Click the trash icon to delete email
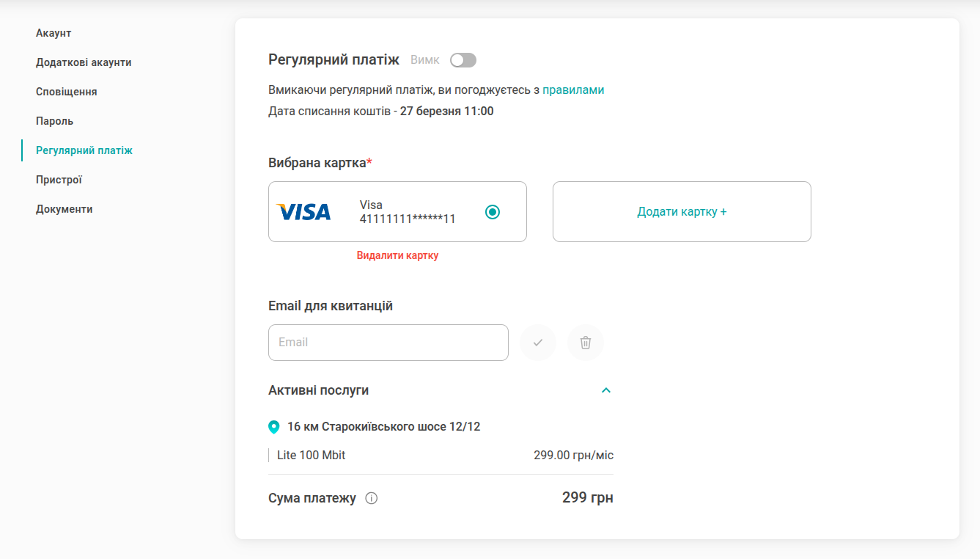 click(x=586, y=343)
